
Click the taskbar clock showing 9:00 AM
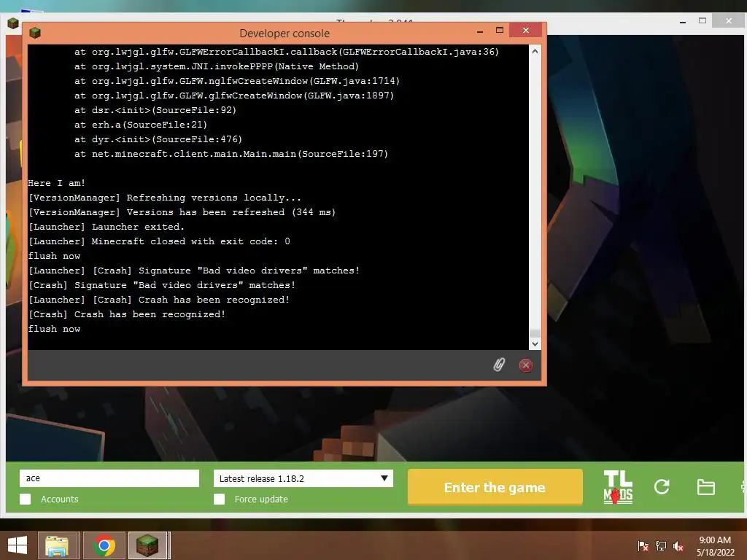point(715,546)
